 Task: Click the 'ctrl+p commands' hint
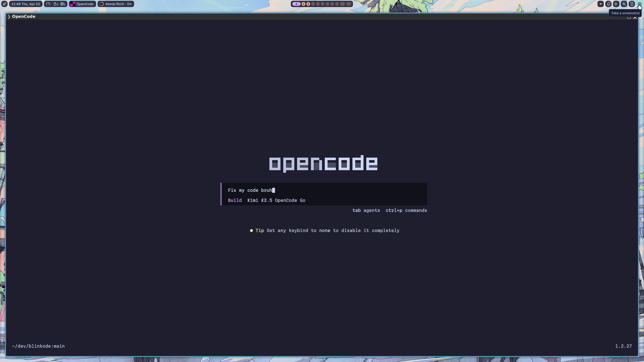406,210
